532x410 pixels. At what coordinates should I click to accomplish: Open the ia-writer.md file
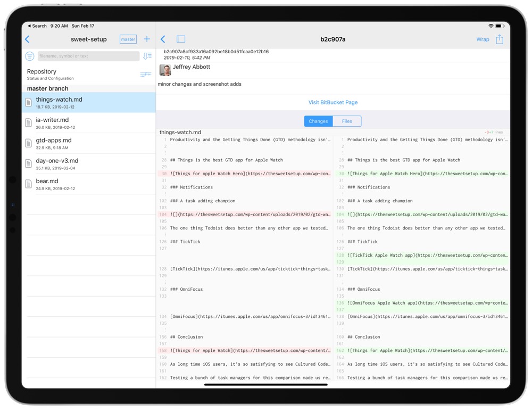89,123
